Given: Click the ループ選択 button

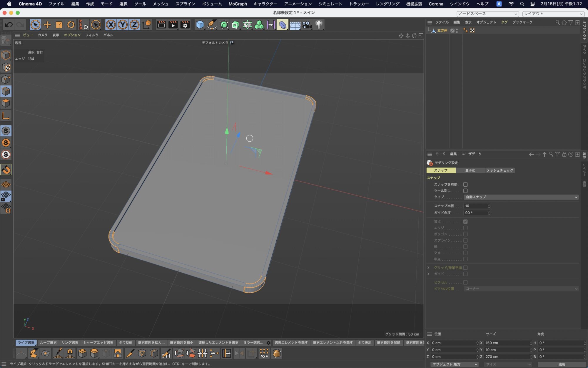Looking at the screenshot, I should click(48, 343).
